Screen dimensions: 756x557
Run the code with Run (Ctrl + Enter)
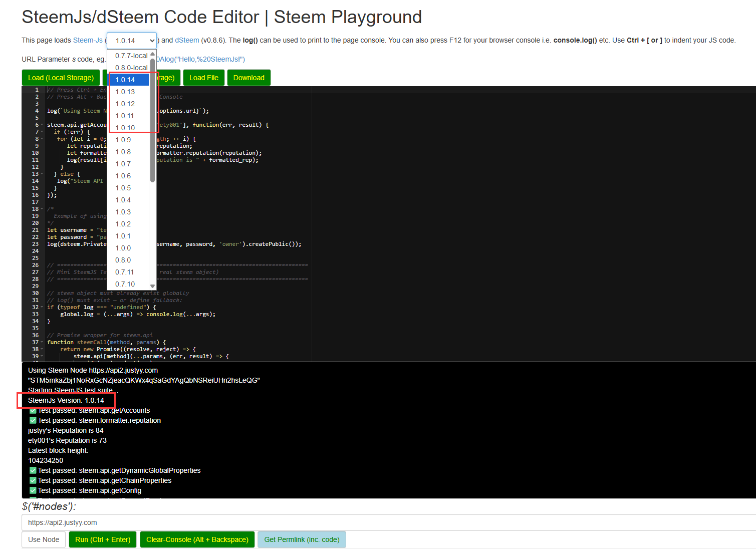click(x=103, y=539)
